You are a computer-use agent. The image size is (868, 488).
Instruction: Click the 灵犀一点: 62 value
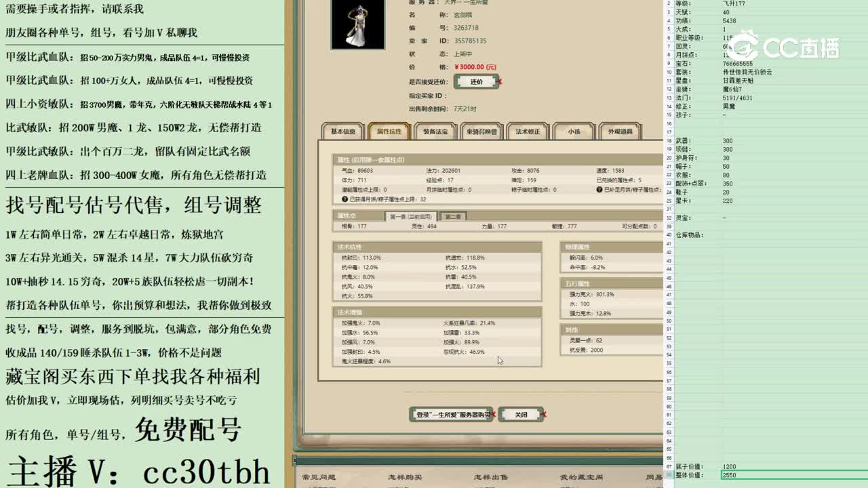586,340
